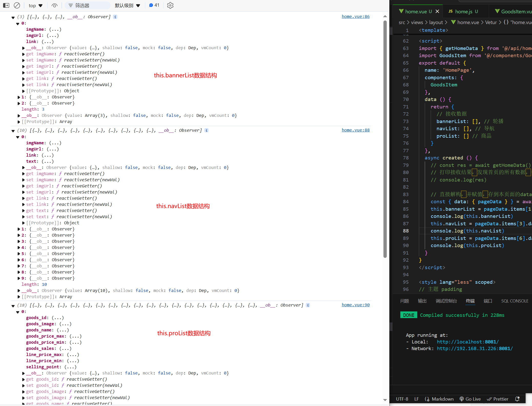Click LF line ending in status bar
532x406 pixels.
click(416, 399)
